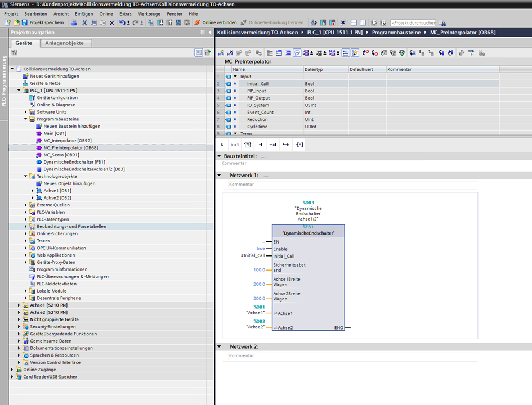
Task: Open a new project with the blank page icon
Action: click(x=7, y=22)
